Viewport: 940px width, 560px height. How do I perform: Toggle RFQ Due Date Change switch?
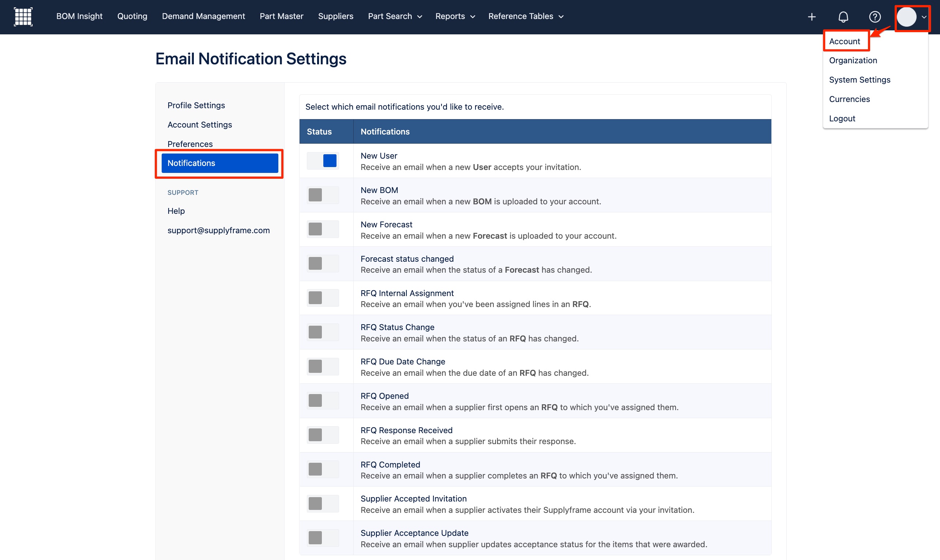click(x=323, y=366)
